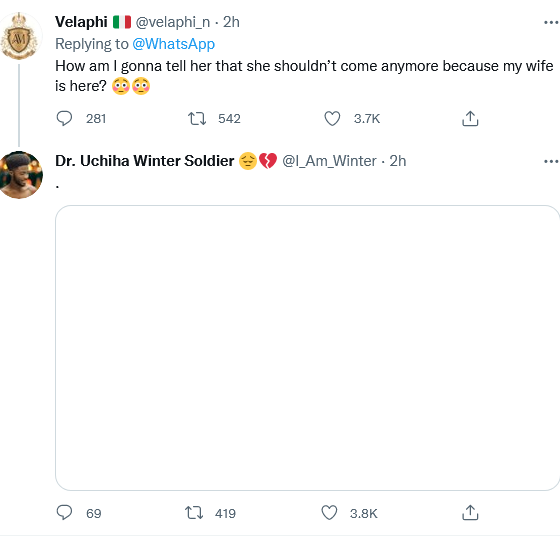Open the @WhatsApp profile link

(174, 44)
